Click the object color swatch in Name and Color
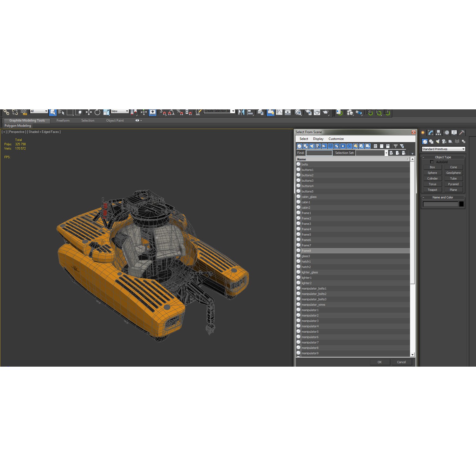Image resolution: width=476 pixels, height=476 pixels. tap(462, 204)
